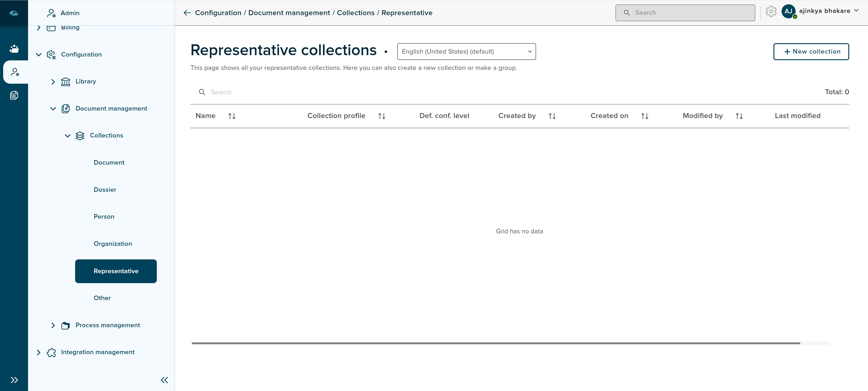868x391 pixels.
Task: Sort by Collection profile column arrows
Action: tap(382, 116)
